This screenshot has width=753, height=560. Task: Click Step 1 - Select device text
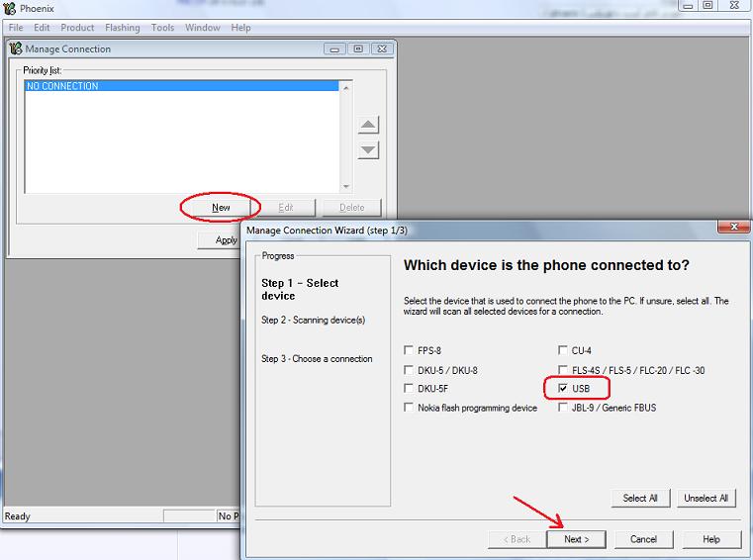[x=300, y=289]
